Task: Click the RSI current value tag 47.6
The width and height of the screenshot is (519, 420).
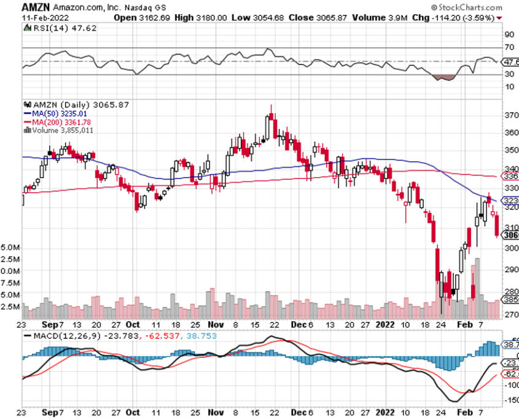Action: [510, 62]
